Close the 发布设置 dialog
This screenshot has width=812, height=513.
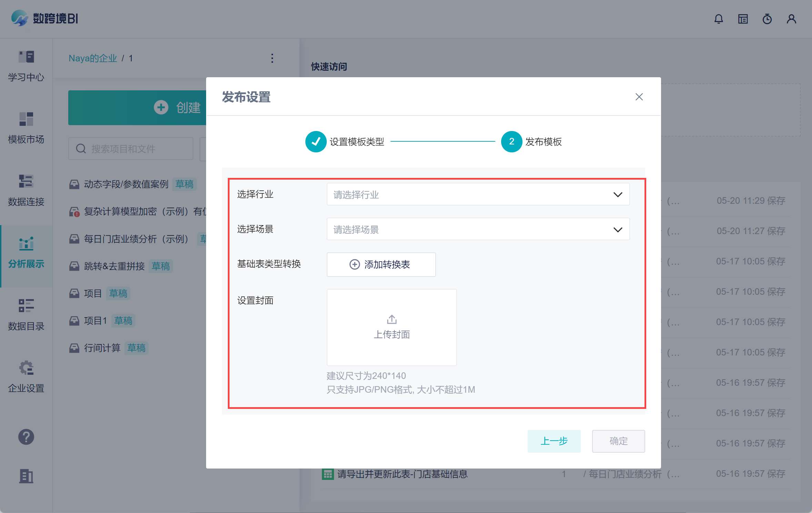[639, 97]
